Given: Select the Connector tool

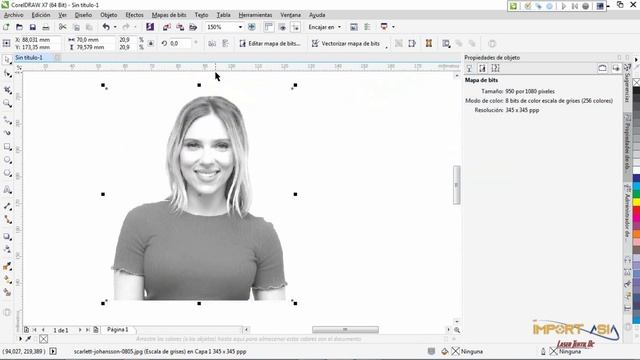Looking at the screenshot, I should 7,220.
